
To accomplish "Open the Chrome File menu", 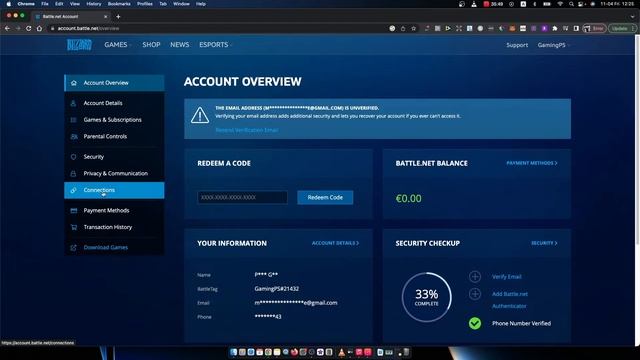I will [x=44, y=4].
